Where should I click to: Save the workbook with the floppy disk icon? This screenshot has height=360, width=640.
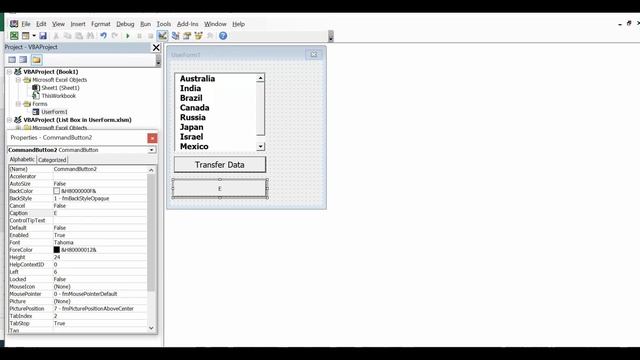pyautogui.click(x=43, y=36)
